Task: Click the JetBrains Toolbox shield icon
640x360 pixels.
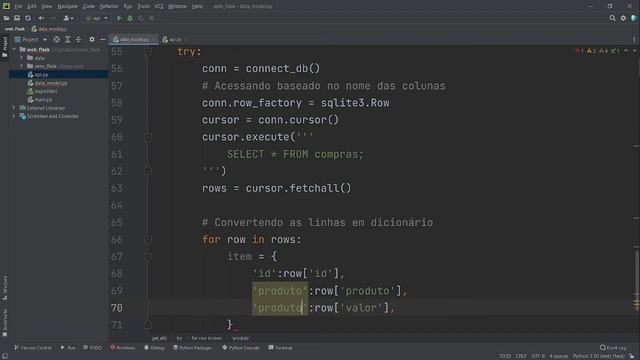Action: coord(634,18)
